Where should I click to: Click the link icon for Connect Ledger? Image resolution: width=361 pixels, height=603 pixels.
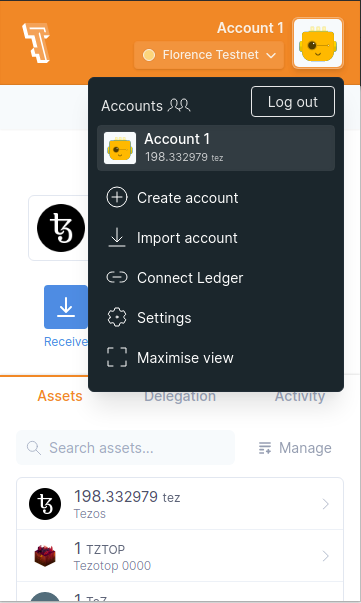tap(117, 277)
